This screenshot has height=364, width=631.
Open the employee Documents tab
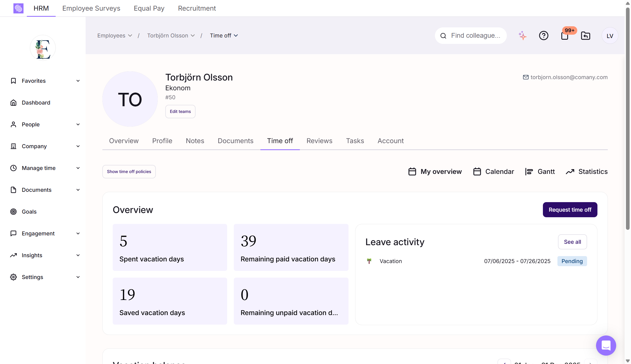[x=236, y=141]
